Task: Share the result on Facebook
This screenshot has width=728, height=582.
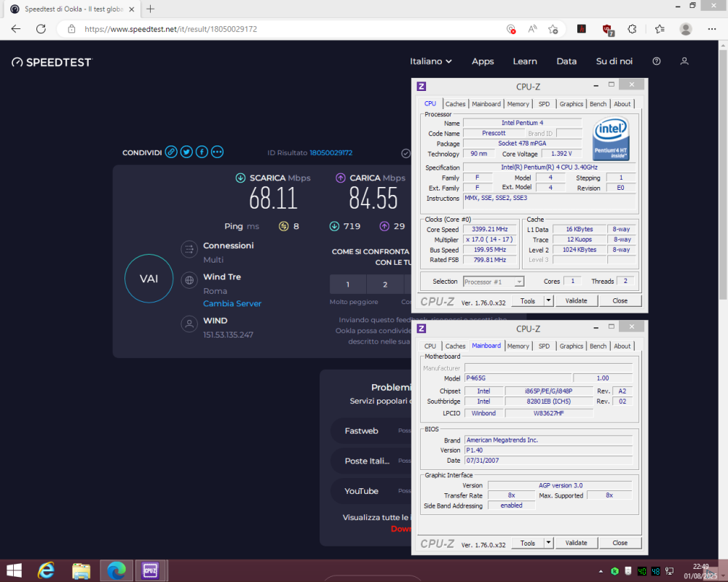Action: click(x=202, y=151)
